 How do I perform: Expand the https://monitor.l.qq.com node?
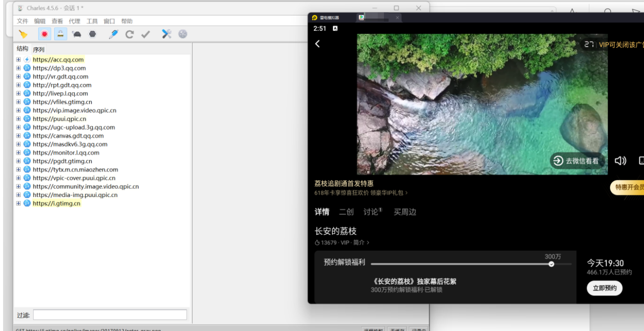click(19, 153)
